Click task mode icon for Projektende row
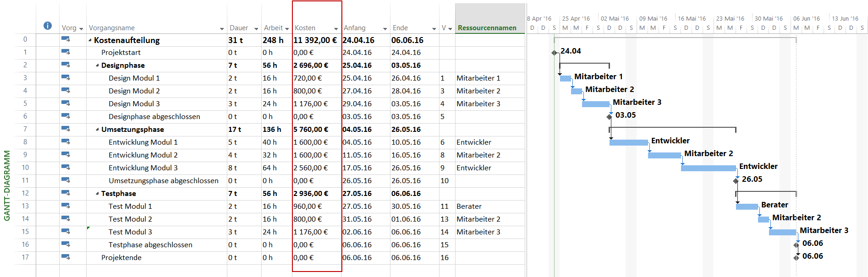This screenshot has height=277, width=868. pos(66,257)
